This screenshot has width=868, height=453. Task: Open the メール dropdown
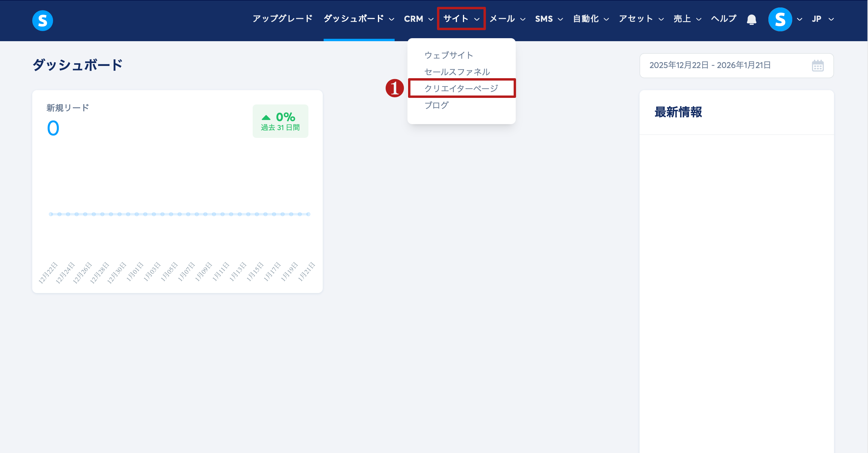click(507, 19)
